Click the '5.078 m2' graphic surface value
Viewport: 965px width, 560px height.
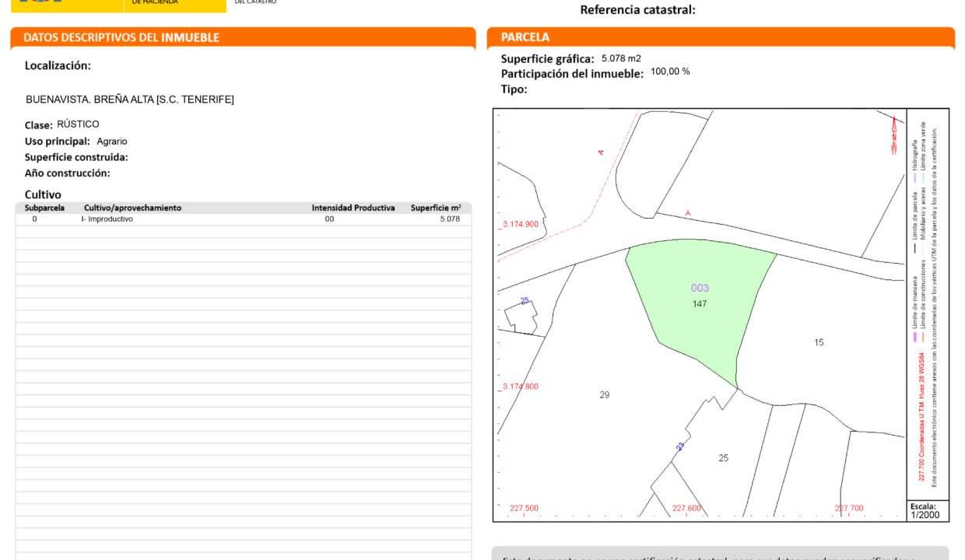[621, 58]
